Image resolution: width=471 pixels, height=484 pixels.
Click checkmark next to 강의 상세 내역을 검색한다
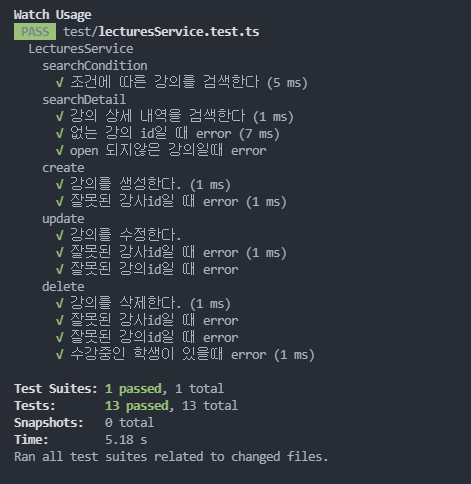[x=59, y=117]
